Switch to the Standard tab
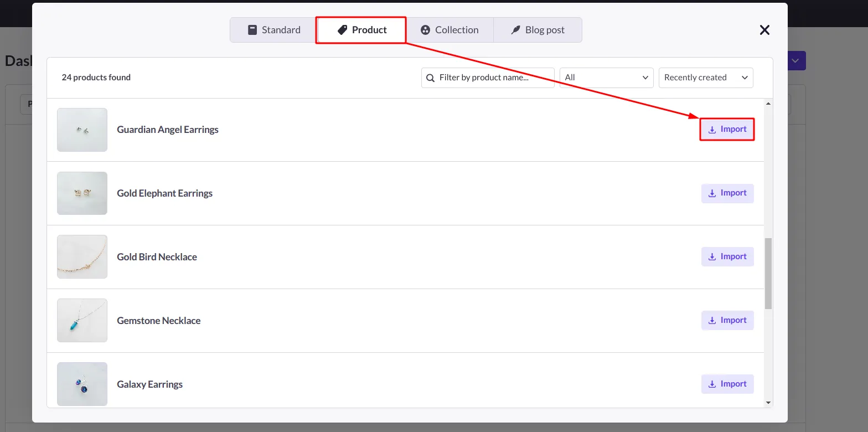Screen dimensions: 868x432 click(274, 30)
